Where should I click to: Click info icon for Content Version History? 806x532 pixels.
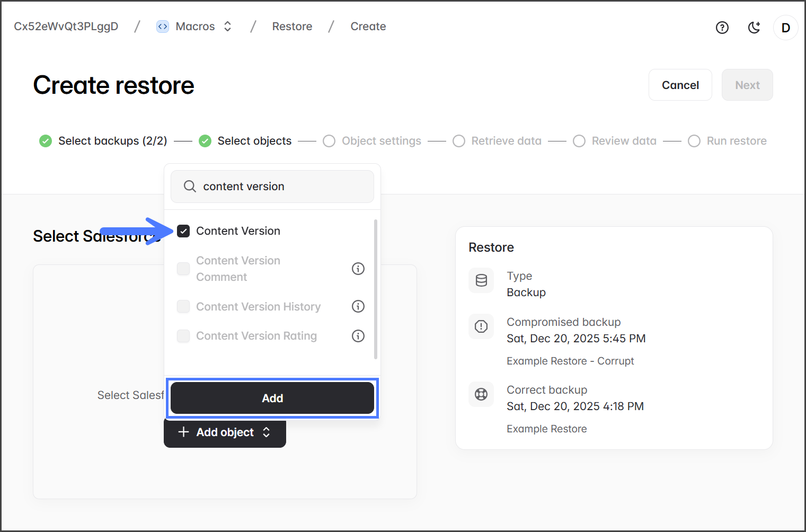358,306
